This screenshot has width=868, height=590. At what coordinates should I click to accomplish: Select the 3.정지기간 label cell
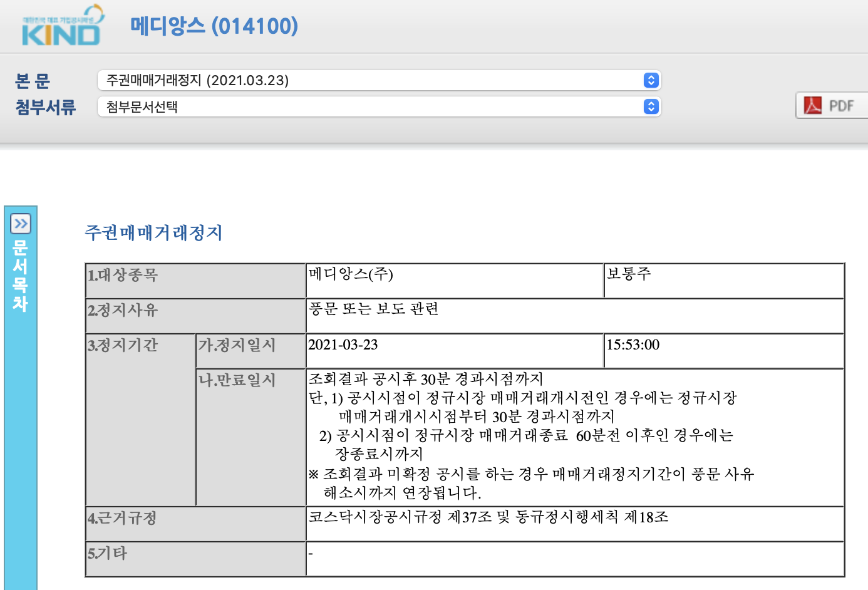point(141,420)
